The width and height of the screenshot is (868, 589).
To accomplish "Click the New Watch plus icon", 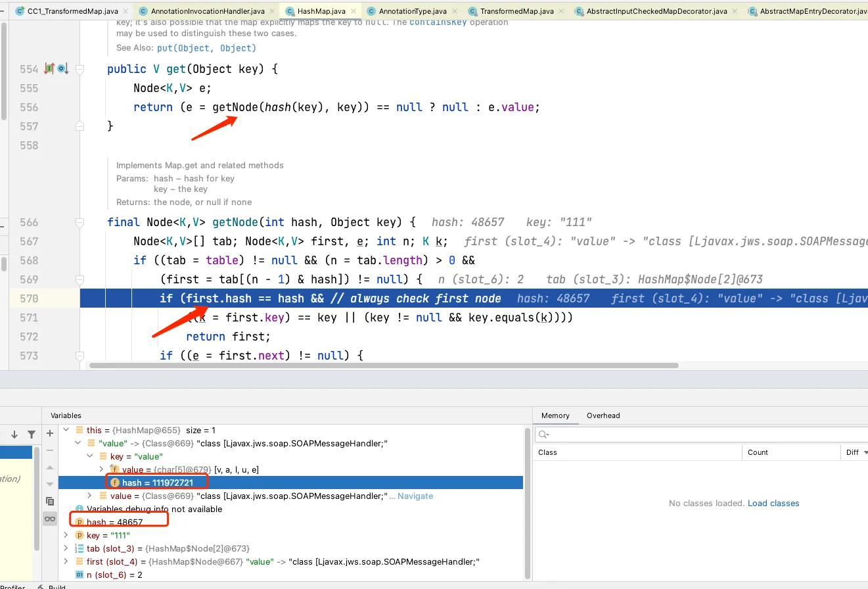I will point(50,434).
